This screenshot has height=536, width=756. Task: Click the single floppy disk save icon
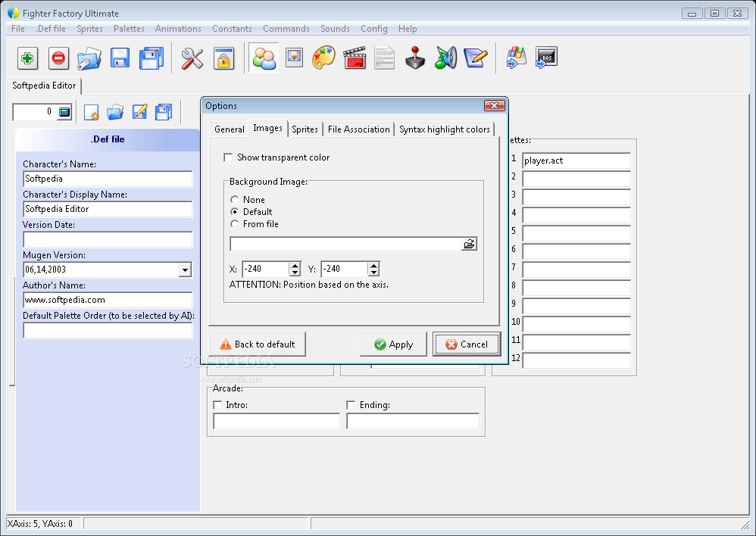click(120, 58)
